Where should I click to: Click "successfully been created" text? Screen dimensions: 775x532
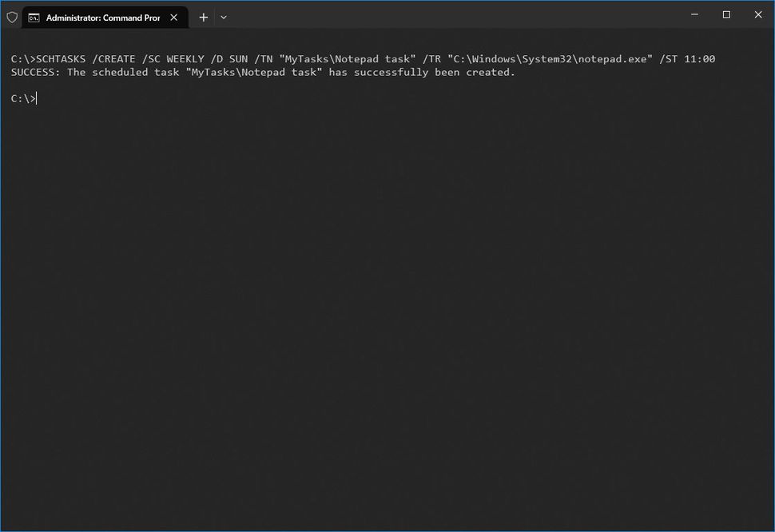coord(443,72)
